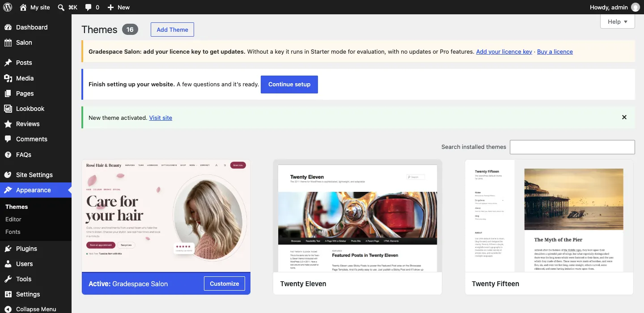Image resolution: width=644 pixels, height=313 pixels.
Task: Click the Appearance paintbrush icon
Action: tap(8, 190)
